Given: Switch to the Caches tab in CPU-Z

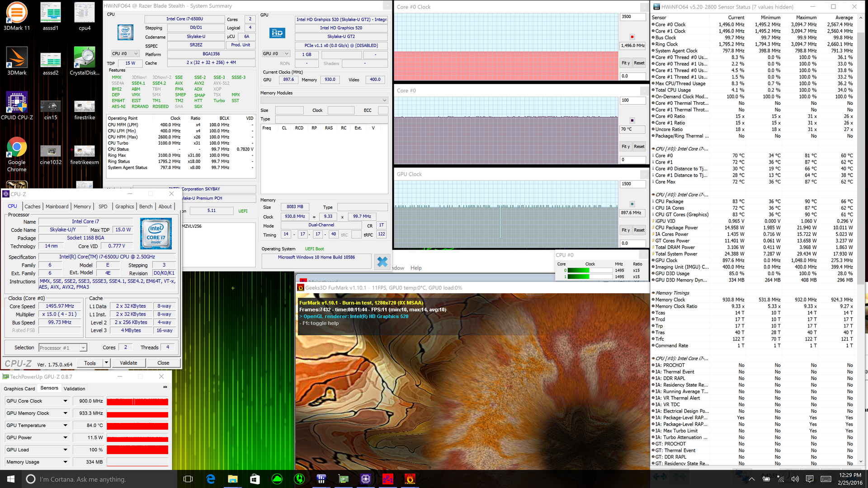Looking at the screenshot, I should pyautogui.click(x=33, y=206).
